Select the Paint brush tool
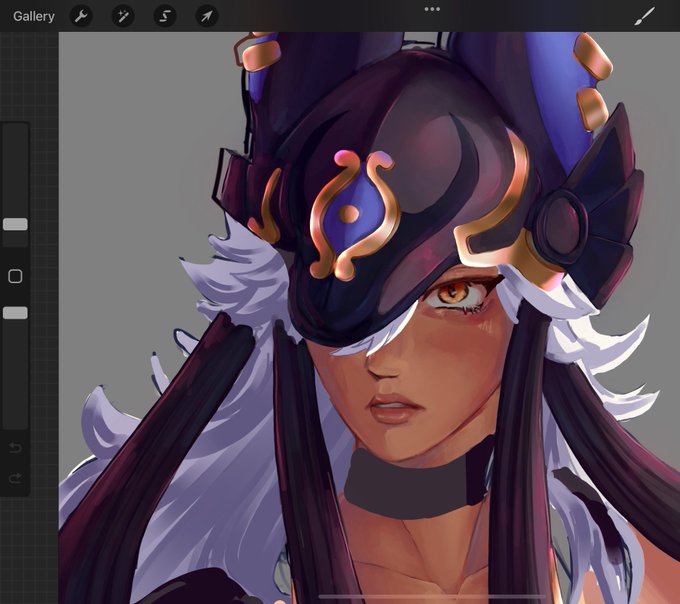This screenshot has width=680, height=604. click(644, 16)
